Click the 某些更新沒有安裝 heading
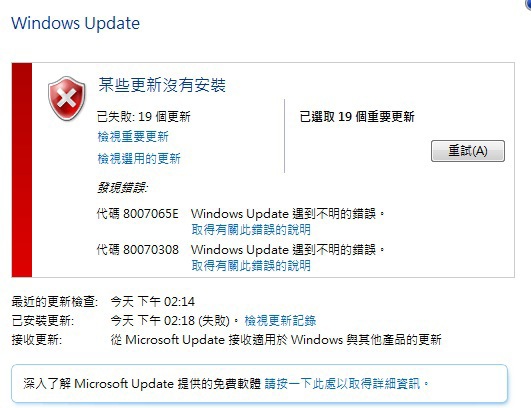The image size is (531, 408). [162, 85]
